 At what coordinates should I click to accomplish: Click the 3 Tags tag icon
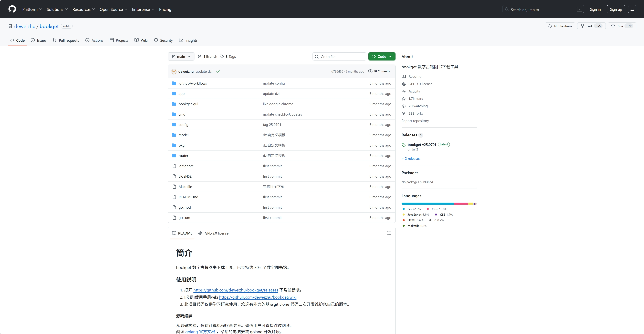[x=222, y=57]
